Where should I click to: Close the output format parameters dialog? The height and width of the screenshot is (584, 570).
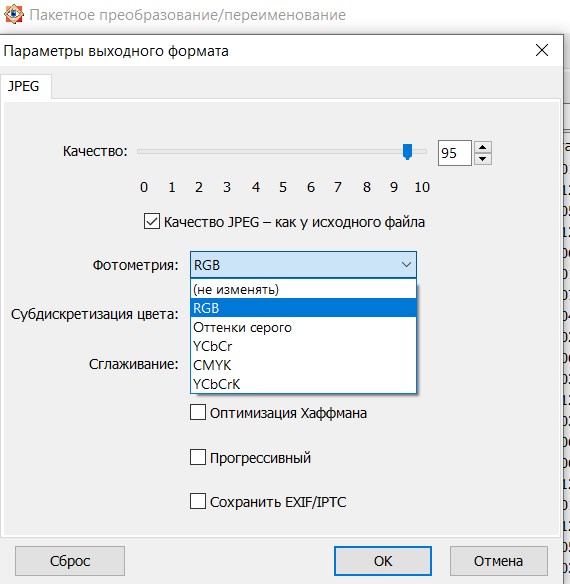[542, 50]
